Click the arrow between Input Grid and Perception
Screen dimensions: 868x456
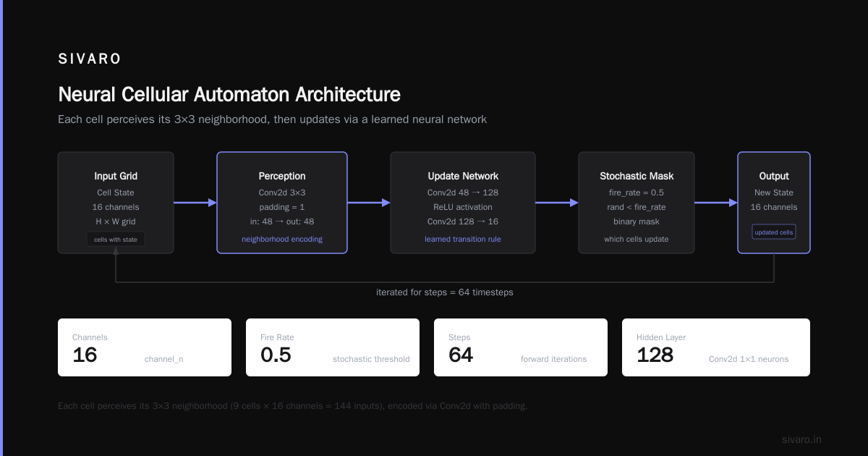(195, 203)
